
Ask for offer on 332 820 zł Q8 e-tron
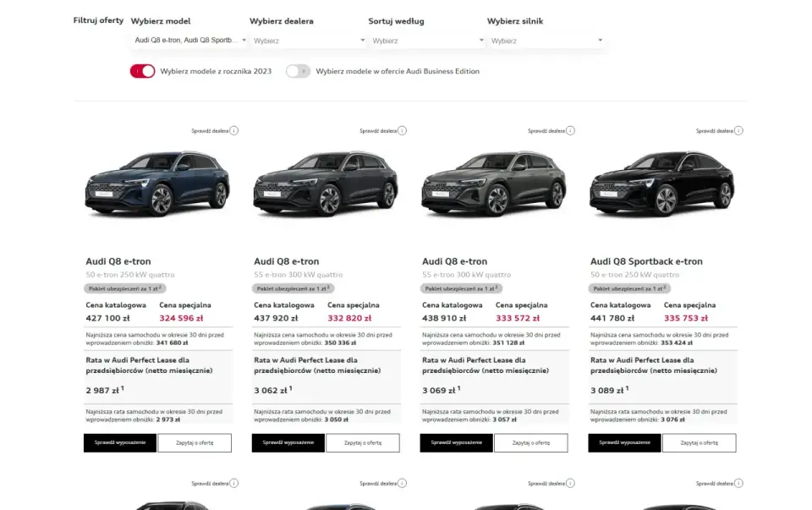coord(363,443)
